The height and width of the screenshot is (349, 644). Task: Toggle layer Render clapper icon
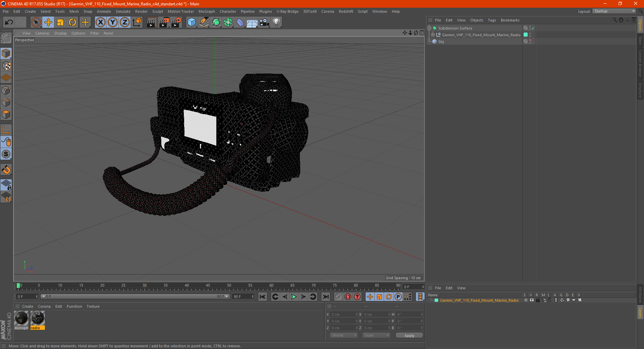pos(538,300)
